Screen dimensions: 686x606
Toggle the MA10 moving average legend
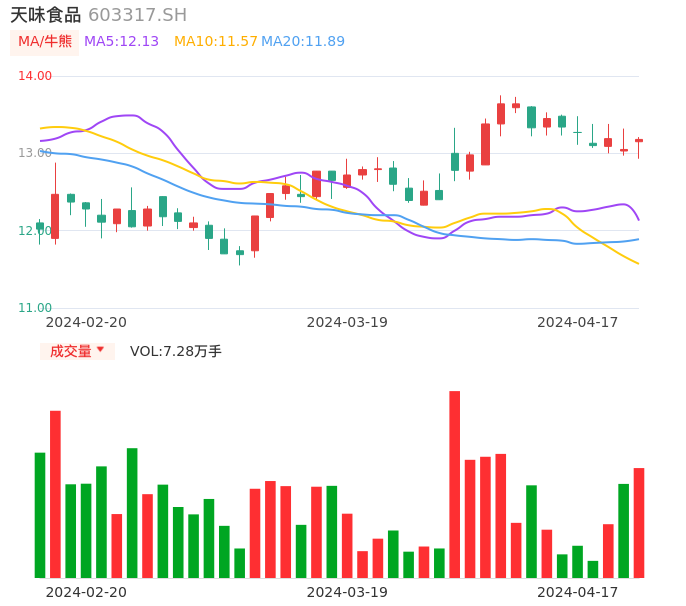point(215,42)
